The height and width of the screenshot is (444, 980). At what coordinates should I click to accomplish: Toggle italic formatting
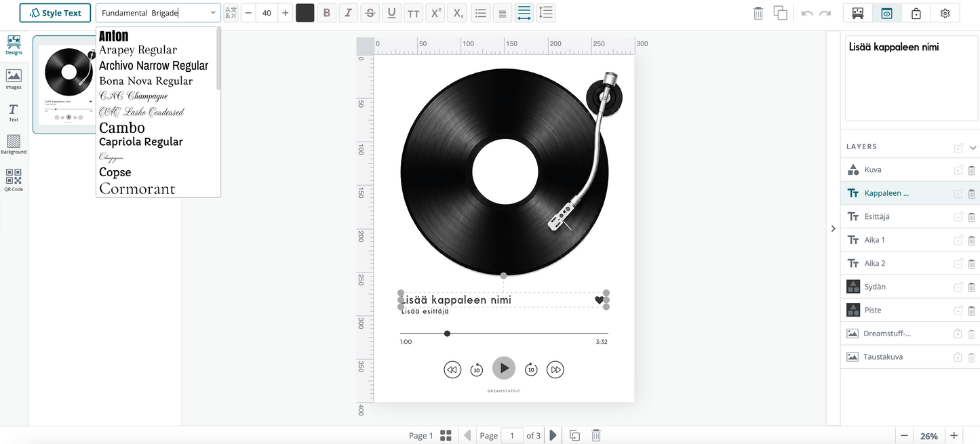tap(349, 13)
